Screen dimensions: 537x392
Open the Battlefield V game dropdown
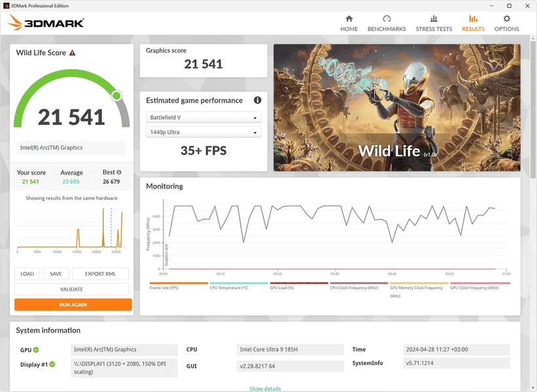(203, 118)
